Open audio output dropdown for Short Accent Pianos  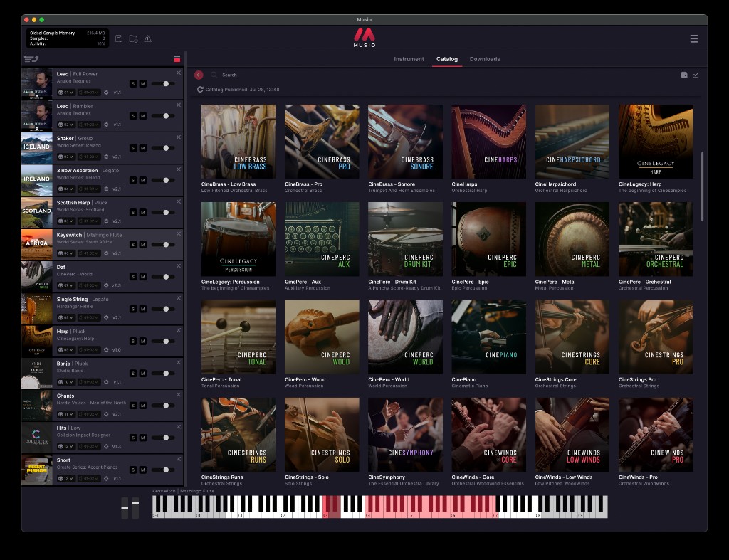(88, 478)
